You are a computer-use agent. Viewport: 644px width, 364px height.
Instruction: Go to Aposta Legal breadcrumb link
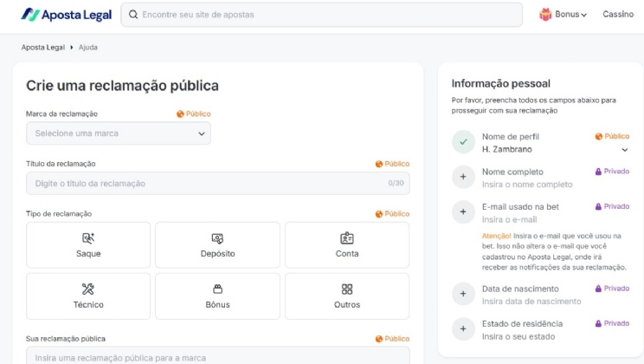(x=42, y=48)
